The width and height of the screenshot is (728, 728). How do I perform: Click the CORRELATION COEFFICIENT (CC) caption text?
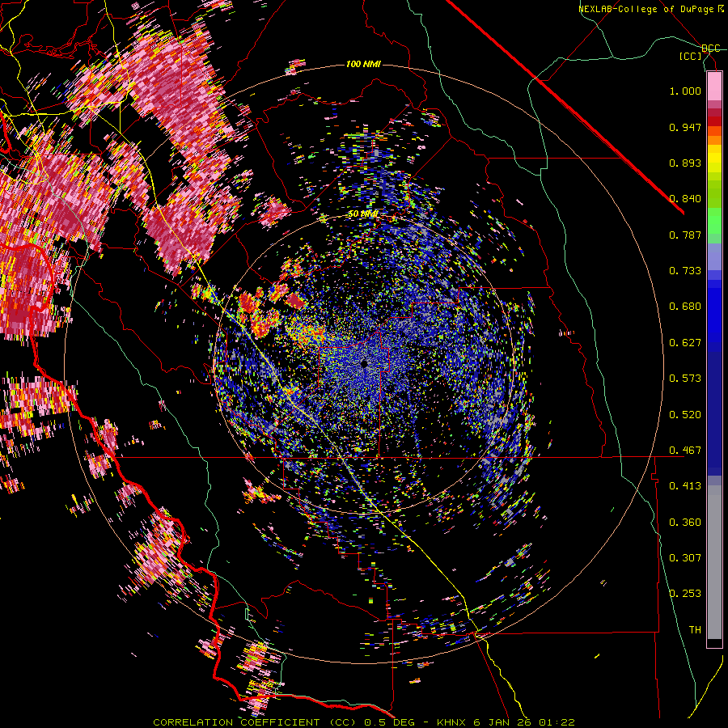[254, 722]
